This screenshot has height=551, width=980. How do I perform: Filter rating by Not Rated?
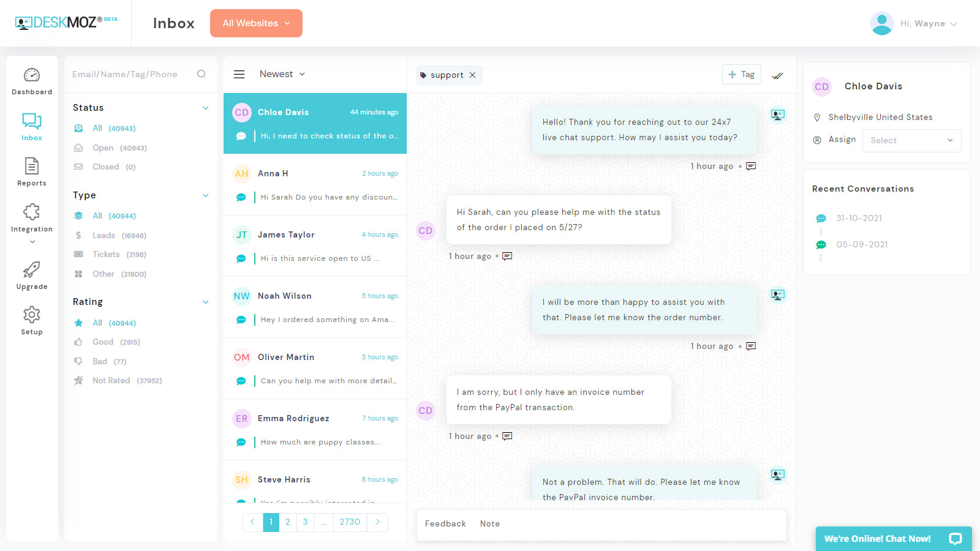click(127, 381)
